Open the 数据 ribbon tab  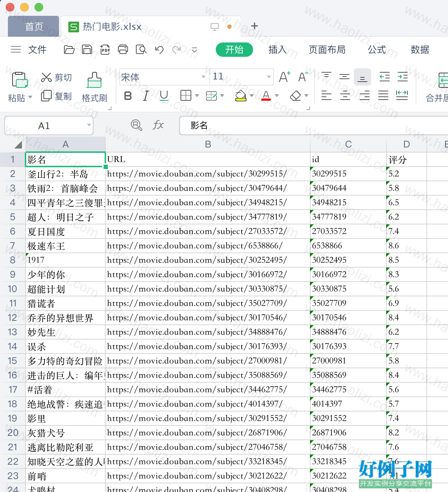[x=420, y=50]
